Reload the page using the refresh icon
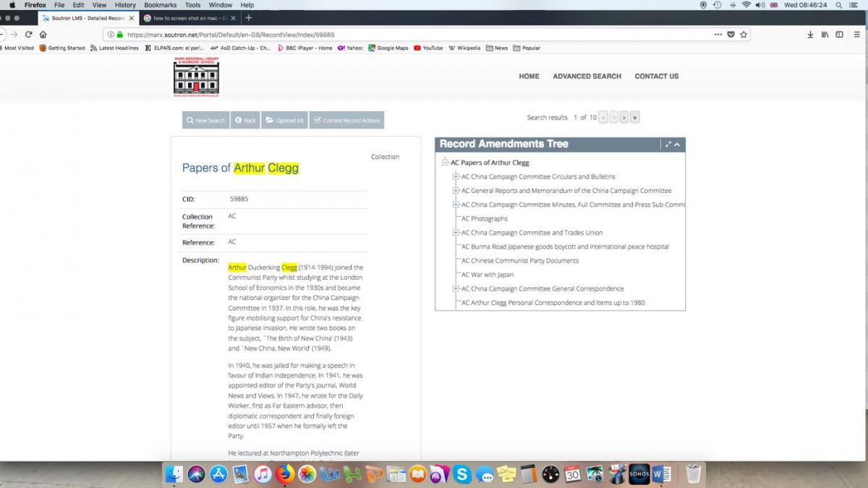868x488 pixels. tap(29, 34)
